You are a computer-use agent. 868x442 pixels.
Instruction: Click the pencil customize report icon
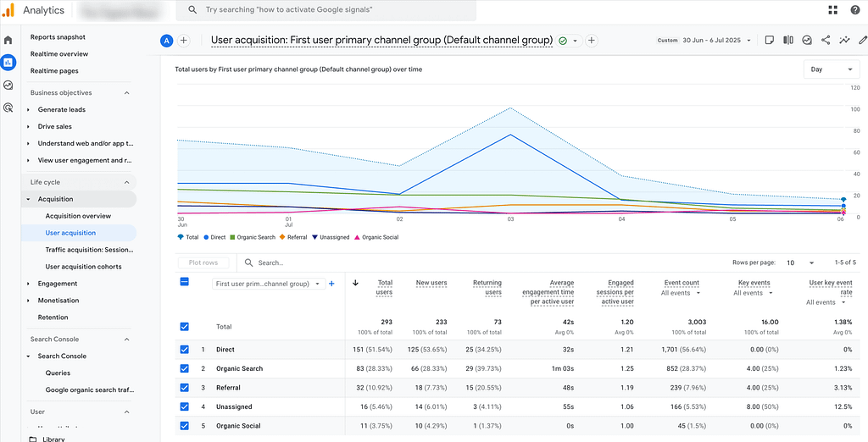tap(863, 40)
